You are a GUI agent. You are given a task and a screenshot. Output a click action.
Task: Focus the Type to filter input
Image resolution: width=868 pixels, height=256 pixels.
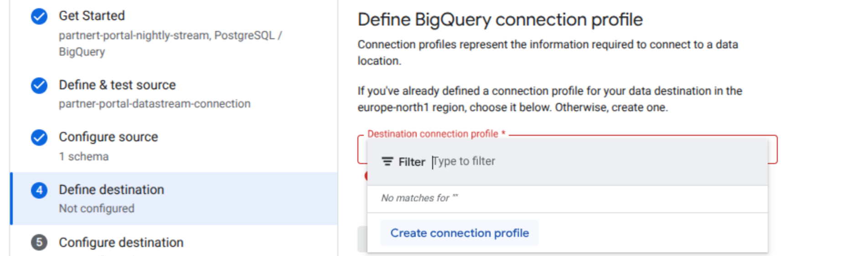click(597, 162)
